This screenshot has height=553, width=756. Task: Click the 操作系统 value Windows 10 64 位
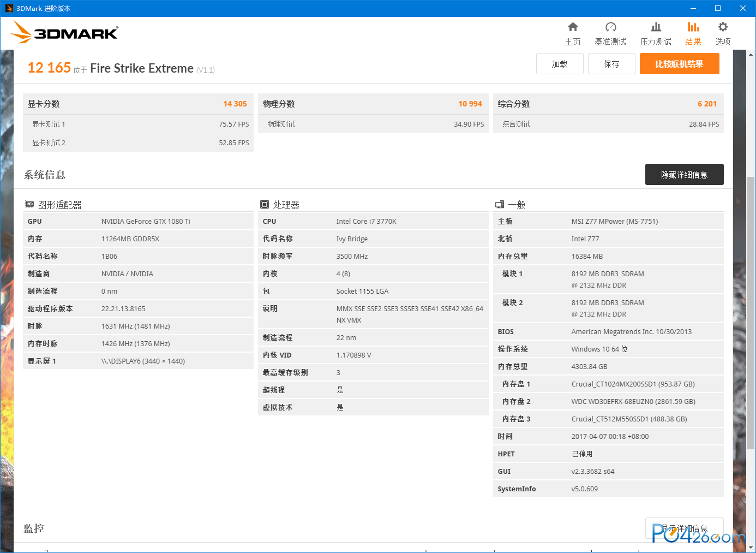tap(599, 349)
